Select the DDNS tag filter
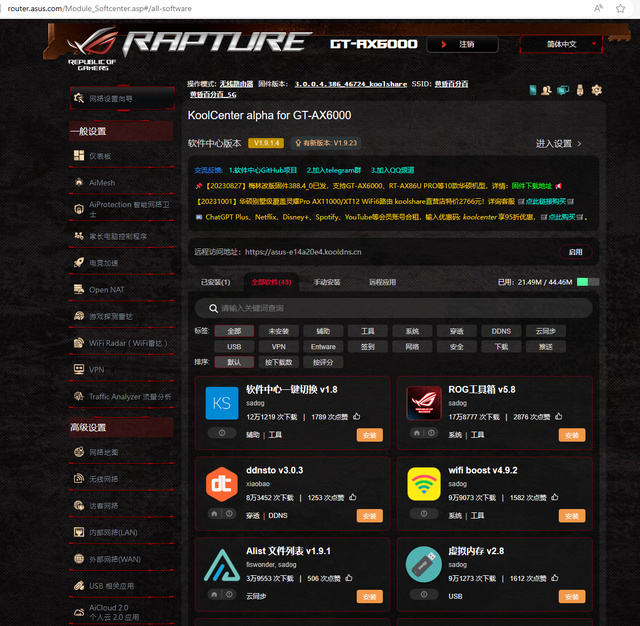Image resolution: width=640 pixels, height=626 pixels. pyautogui.click(x=501, y=331)
